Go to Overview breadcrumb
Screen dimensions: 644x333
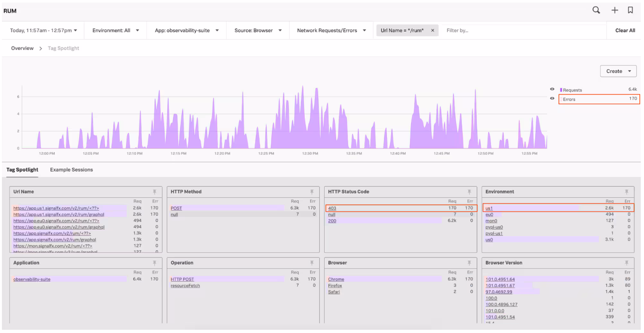tap(22, 48)
